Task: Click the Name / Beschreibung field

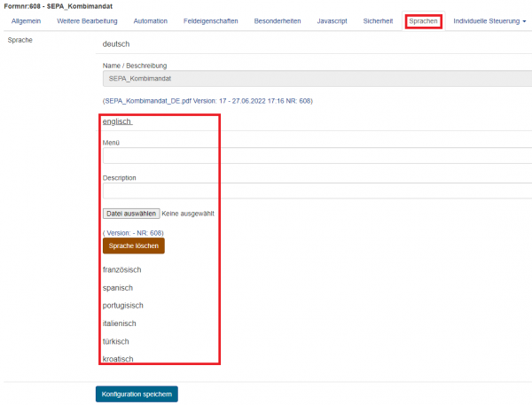Action: (317, 78)
